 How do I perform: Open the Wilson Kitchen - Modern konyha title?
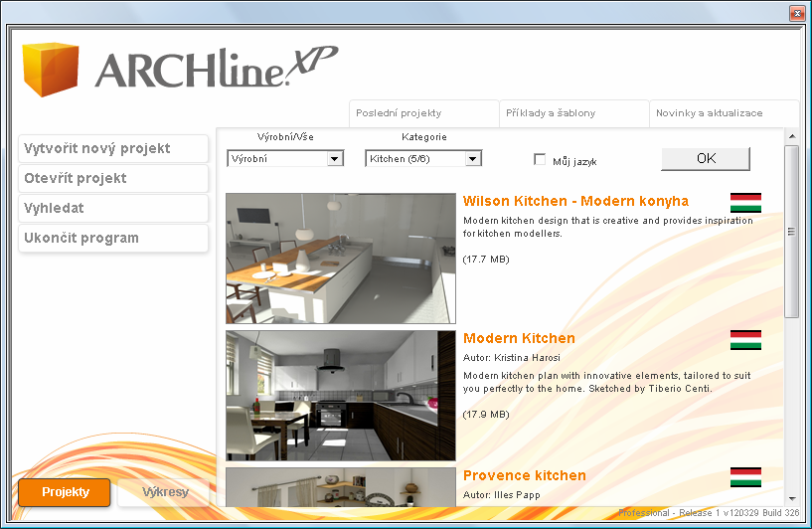click(575, 201)
